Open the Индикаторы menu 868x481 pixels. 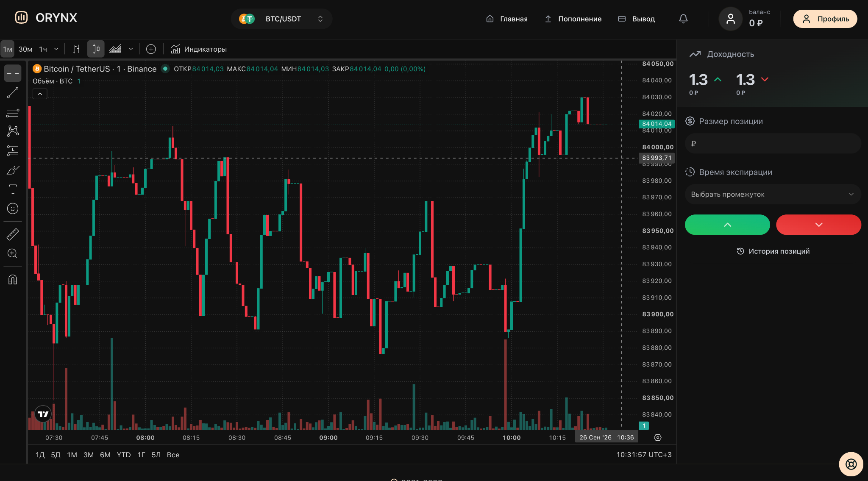(x=199, y=49)
